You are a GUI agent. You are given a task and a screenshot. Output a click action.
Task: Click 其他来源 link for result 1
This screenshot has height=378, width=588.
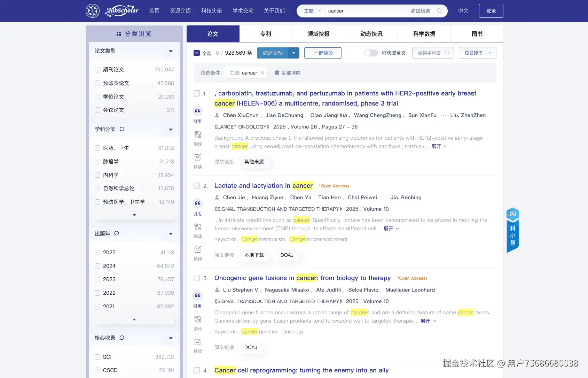coord(254,162)
